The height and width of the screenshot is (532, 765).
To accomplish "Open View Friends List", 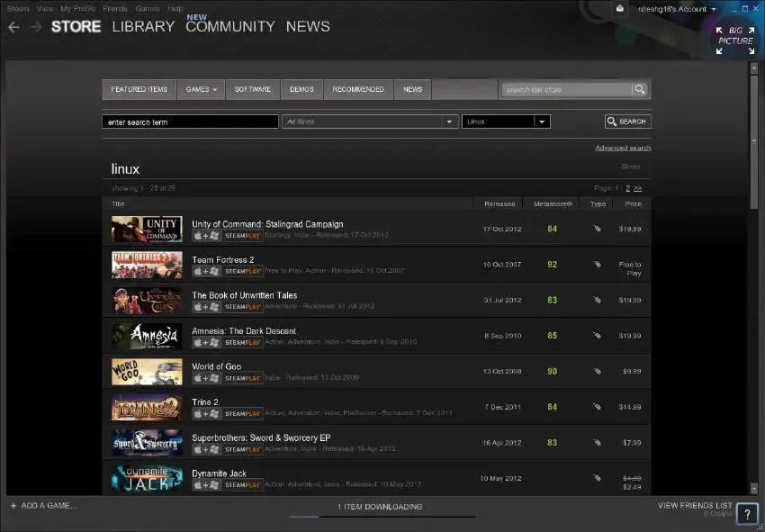I will pos(695,506).
